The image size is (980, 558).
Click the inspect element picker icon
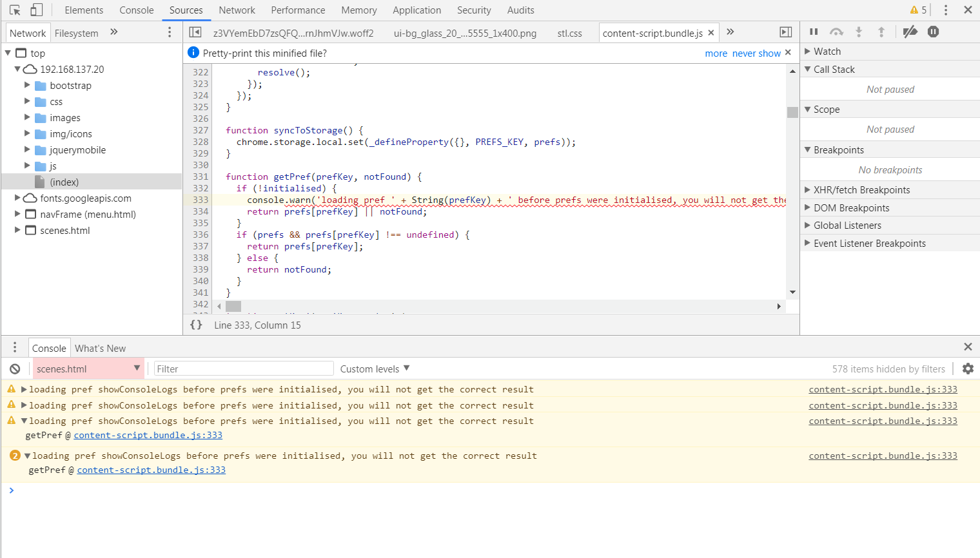[15, 10]
